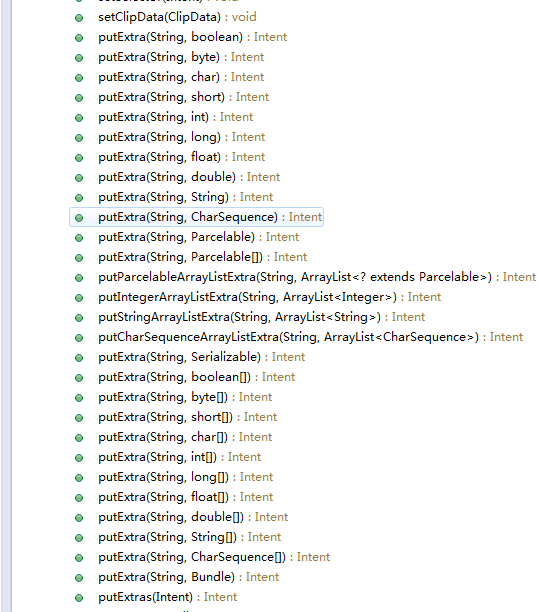
Task: Select putExtra(String, CharSequence) method
Action: click(196, 217)
